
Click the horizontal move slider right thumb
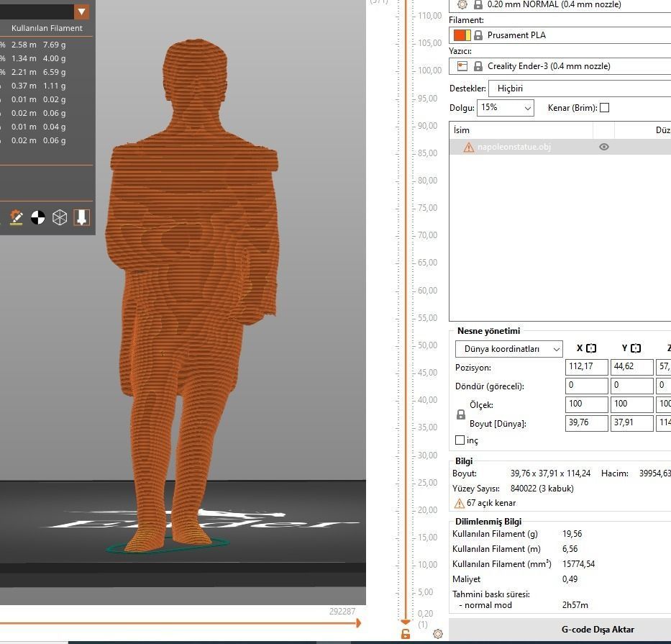pos(359,623)
